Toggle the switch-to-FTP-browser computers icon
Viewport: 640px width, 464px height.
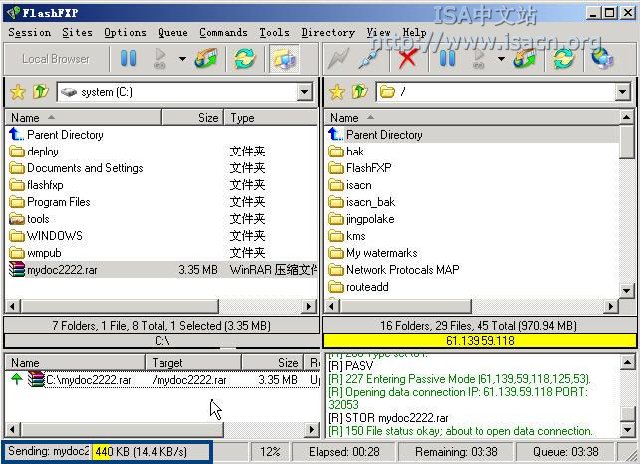click(x=284, y=59)
